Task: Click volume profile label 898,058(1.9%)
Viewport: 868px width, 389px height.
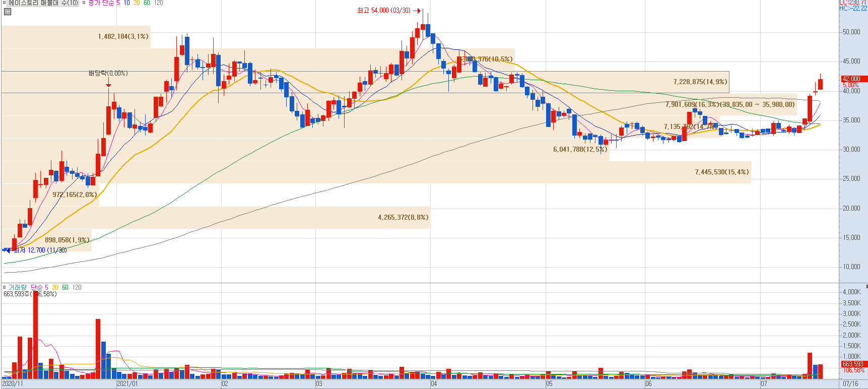Action: (67, 240)
